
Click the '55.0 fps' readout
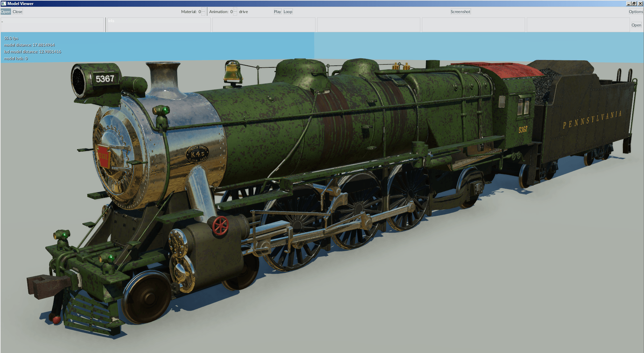click(x=11, y=38)
